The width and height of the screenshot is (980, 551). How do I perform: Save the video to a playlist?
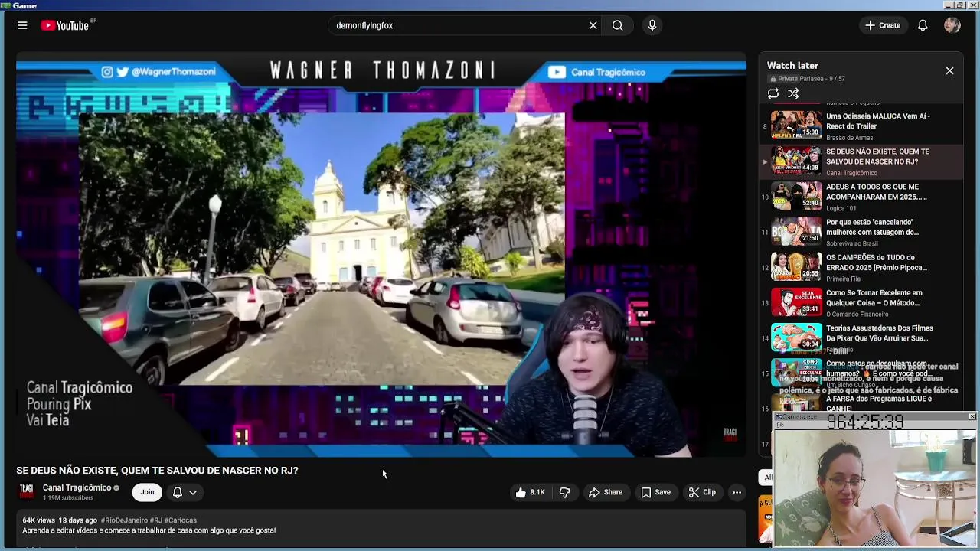tap(655, 492)
